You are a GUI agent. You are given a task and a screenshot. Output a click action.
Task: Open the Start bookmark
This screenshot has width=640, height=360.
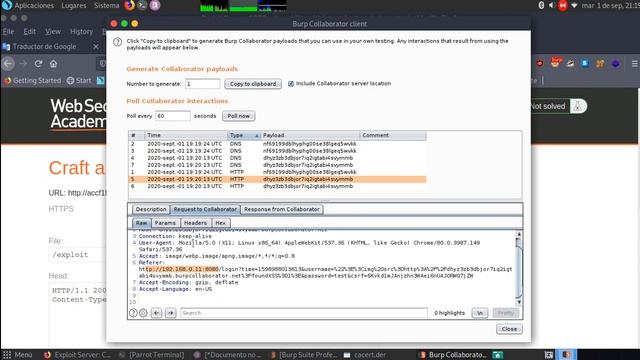pos(79,80)
